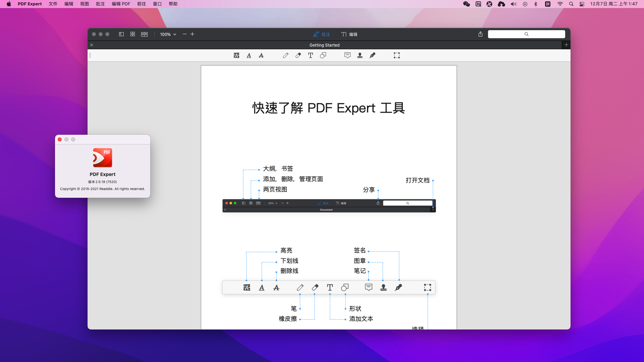
Task: Select the shape tool
Action: [x=323, y=55]
